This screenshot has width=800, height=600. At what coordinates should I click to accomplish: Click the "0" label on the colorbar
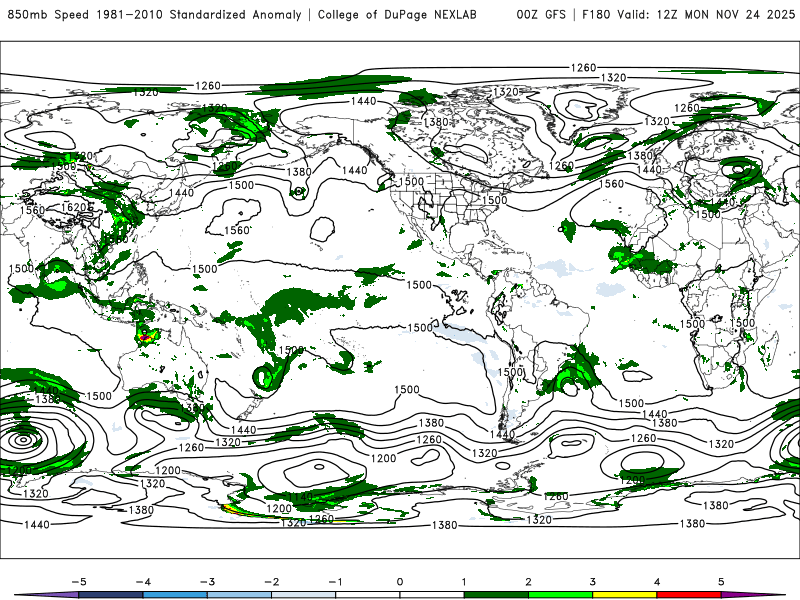tap(399, 582)
